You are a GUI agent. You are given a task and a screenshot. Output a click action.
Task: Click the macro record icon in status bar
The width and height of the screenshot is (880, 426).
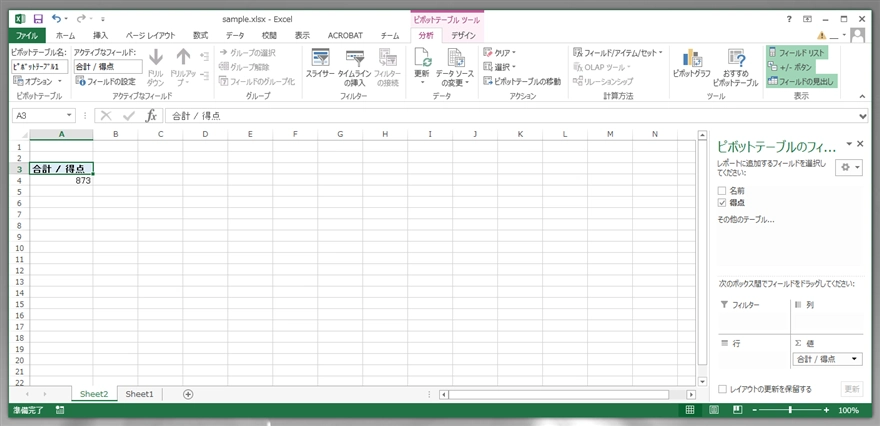tap(60, 410)
